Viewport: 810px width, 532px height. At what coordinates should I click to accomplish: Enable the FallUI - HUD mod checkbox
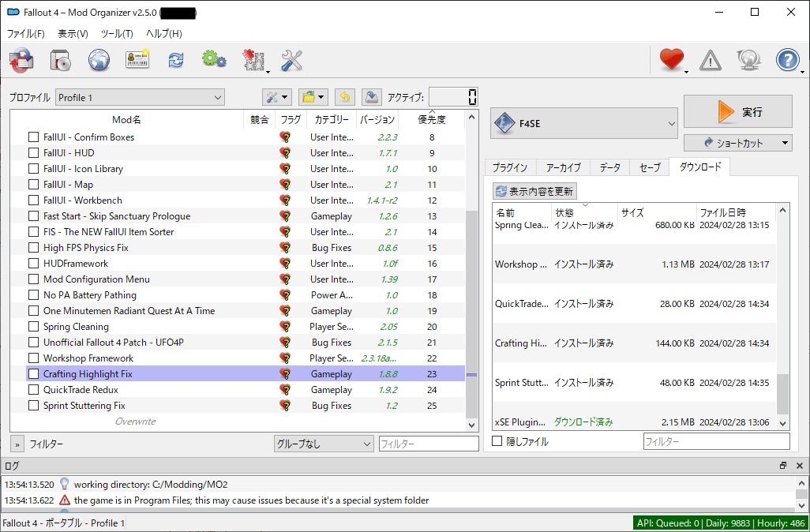(x=33, y=153)
